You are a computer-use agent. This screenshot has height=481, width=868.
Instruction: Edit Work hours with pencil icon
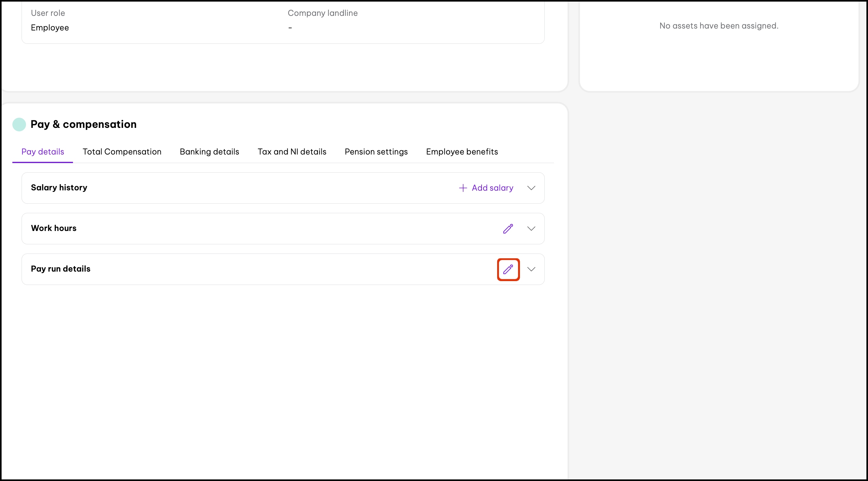508,228
